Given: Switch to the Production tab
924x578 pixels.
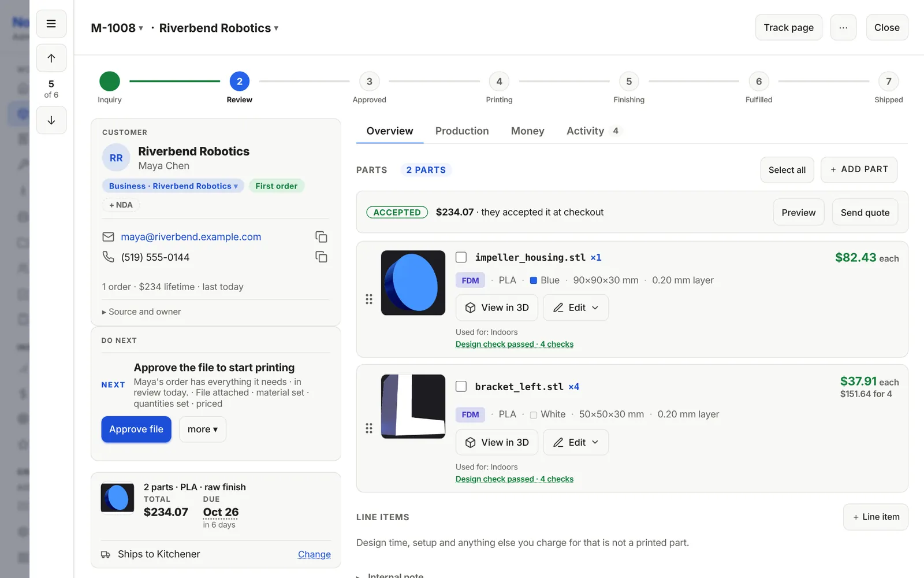Looking at the screenshot, I should click(x=462, y=131).
